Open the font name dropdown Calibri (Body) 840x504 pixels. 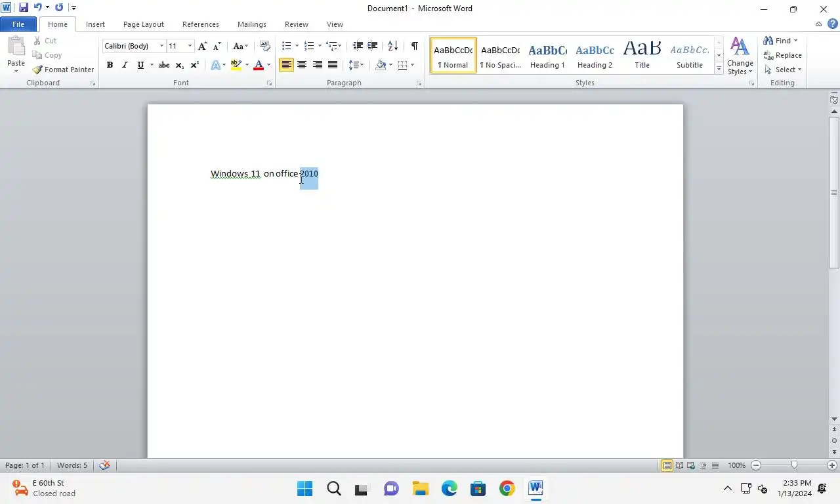(161, 46)
